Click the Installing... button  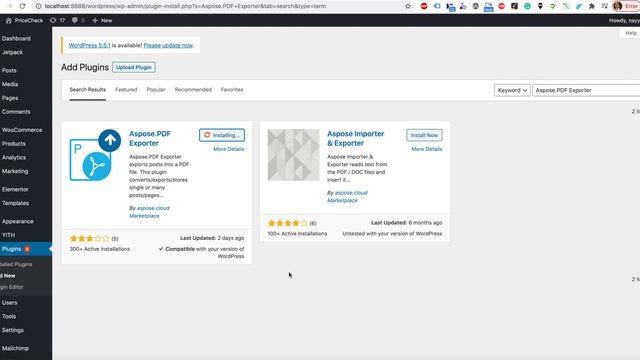(222, 135)
